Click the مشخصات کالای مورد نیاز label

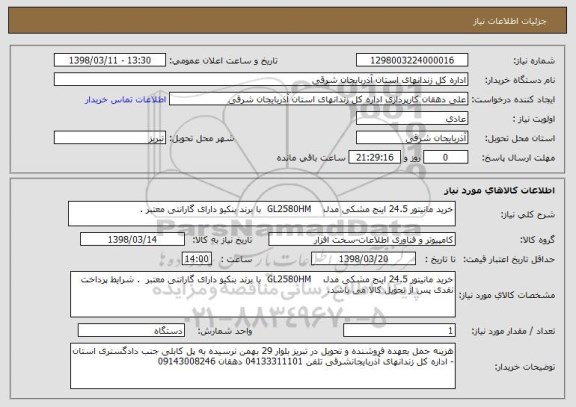click(507, 295)
